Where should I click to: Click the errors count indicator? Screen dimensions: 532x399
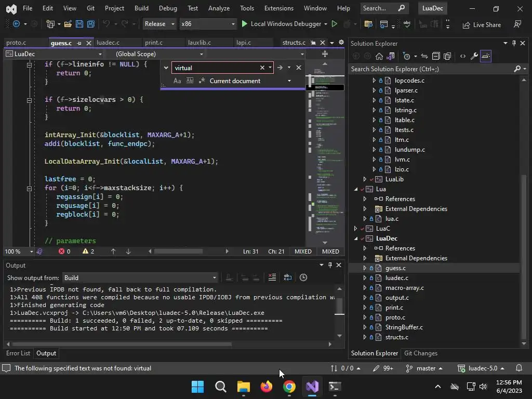click(x=64, y=251)
